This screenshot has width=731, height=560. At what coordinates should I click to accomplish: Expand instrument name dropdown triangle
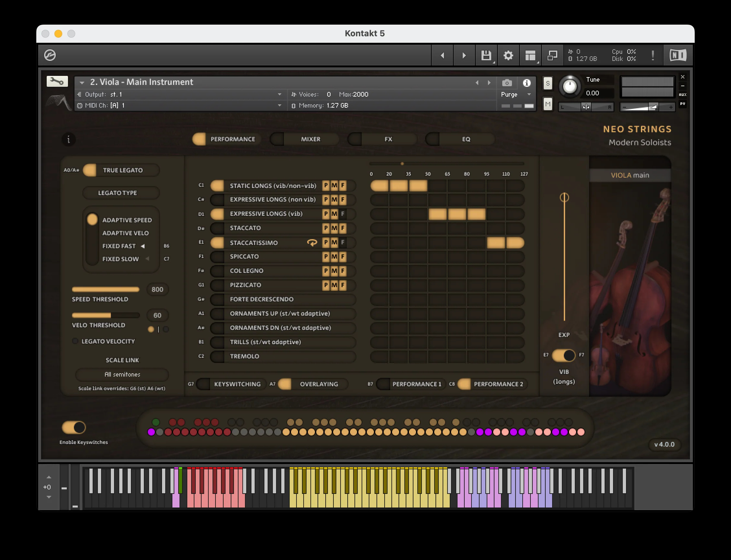pyautogui.click(x=82, y=83)
